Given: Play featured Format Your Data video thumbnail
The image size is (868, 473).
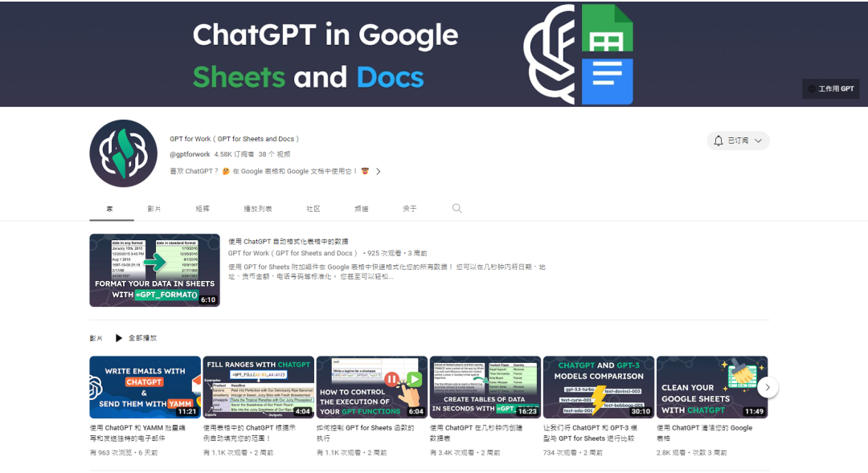Looking at the screenshot, I should 154,270.
